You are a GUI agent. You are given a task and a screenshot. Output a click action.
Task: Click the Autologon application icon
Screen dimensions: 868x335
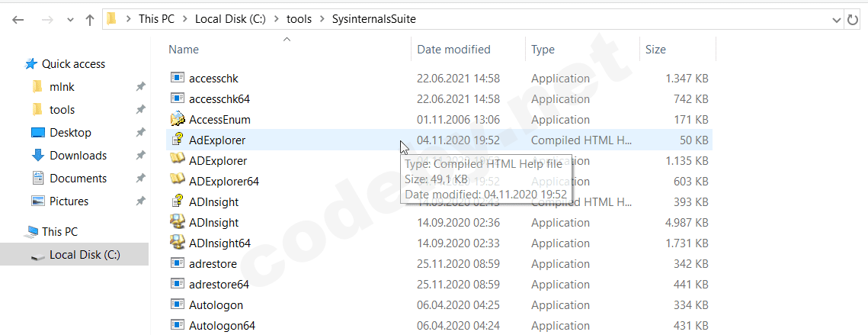pos(178,304)
